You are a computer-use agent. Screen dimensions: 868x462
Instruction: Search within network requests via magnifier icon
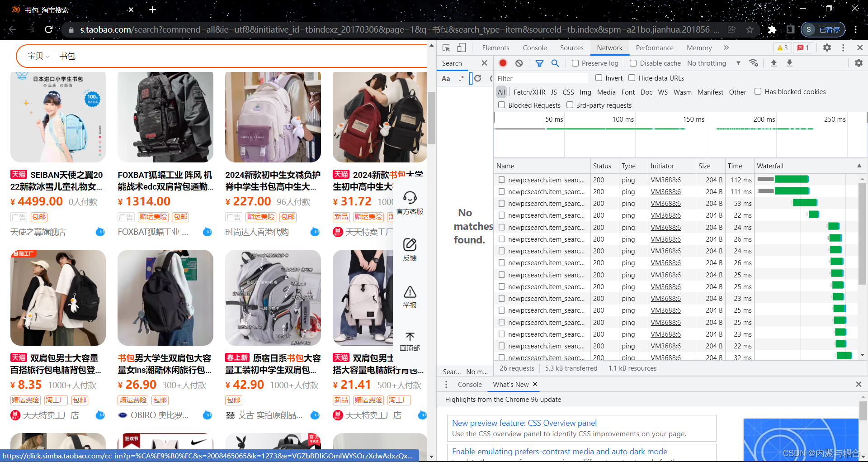[x=555, y=63]
